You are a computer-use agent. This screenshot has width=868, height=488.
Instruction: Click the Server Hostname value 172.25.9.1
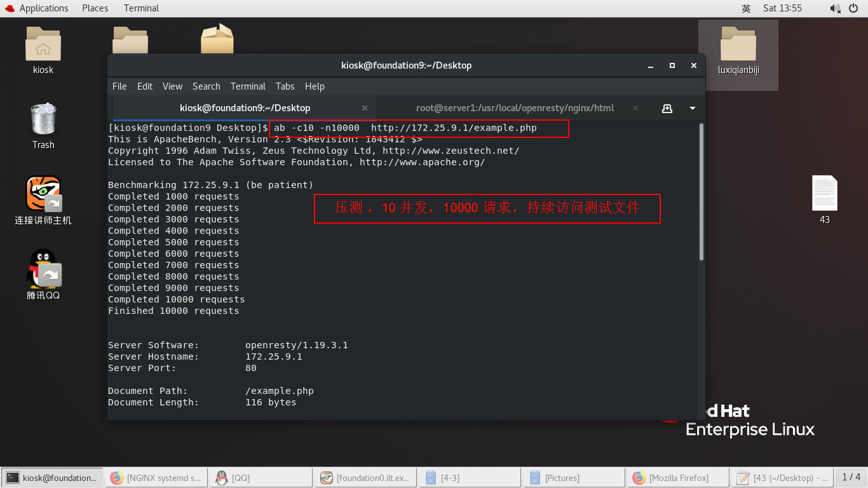pyautogui.click(x=274, y=356)
